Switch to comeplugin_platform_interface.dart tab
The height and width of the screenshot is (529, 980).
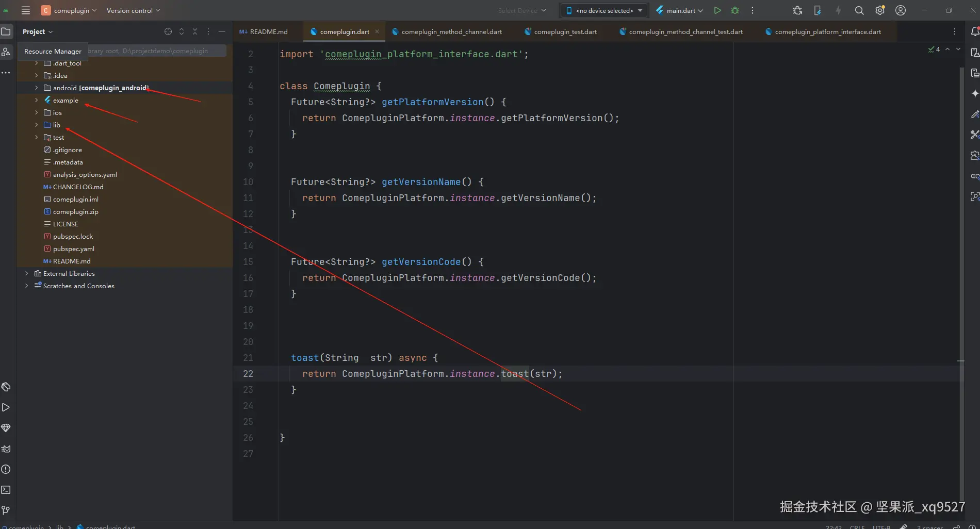point(823,31)
